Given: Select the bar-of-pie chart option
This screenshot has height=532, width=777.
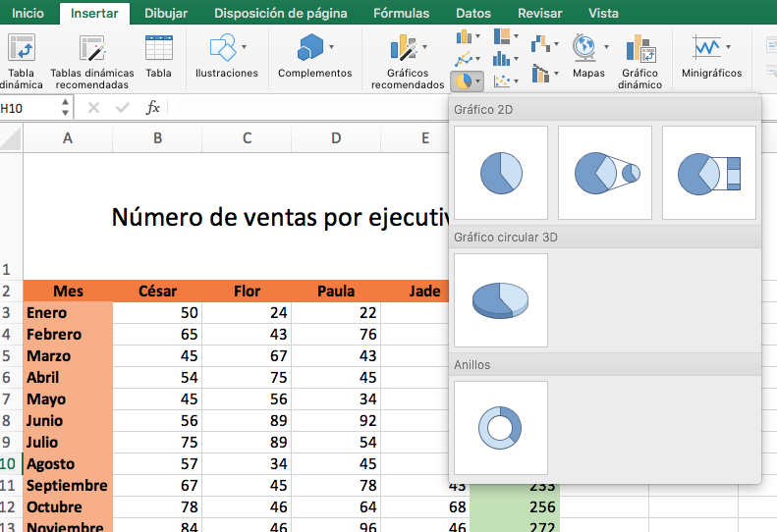Looking at the screenshot, I should point(709,173).
